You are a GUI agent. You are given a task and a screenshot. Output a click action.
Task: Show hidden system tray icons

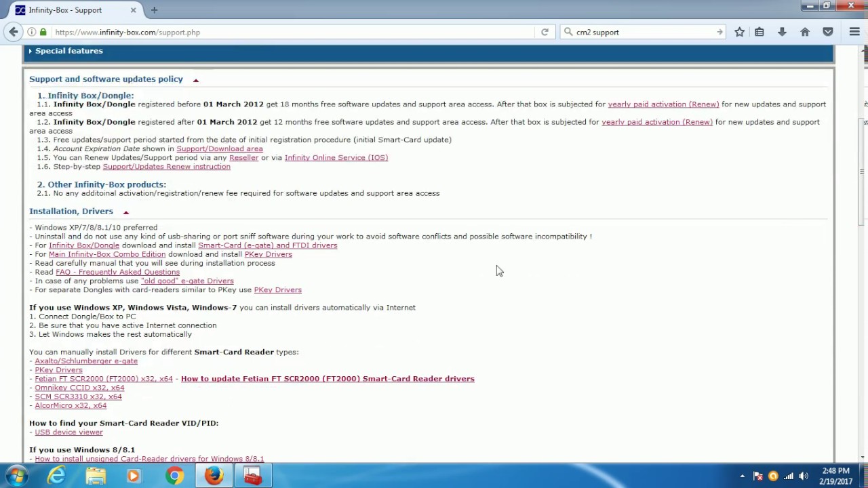point(742,476)
